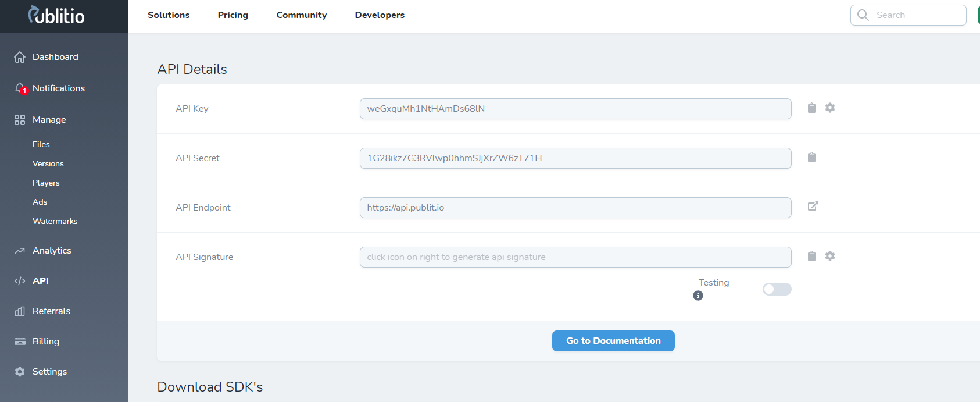Open Players under Manage
980x402 pixels.
point(46,183)
